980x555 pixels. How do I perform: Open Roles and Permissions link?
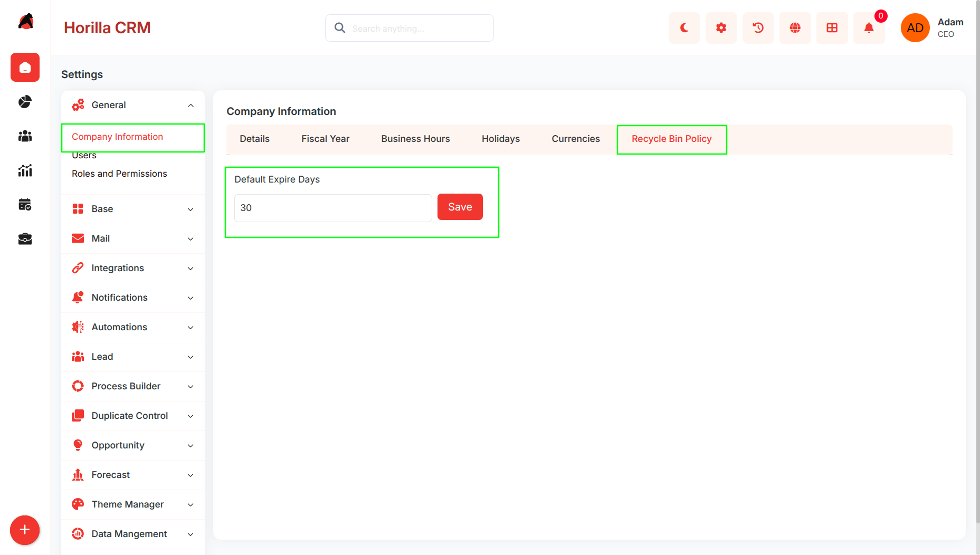point(119,174)
